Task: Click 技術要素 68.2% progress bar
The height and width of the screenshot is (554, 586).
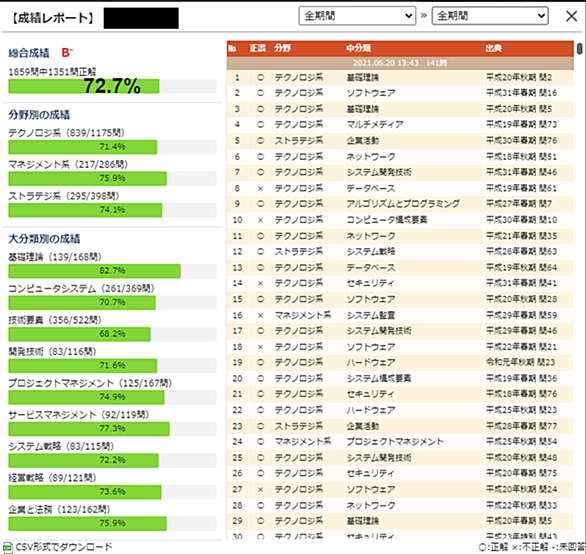Action: [x=112, y=334]
